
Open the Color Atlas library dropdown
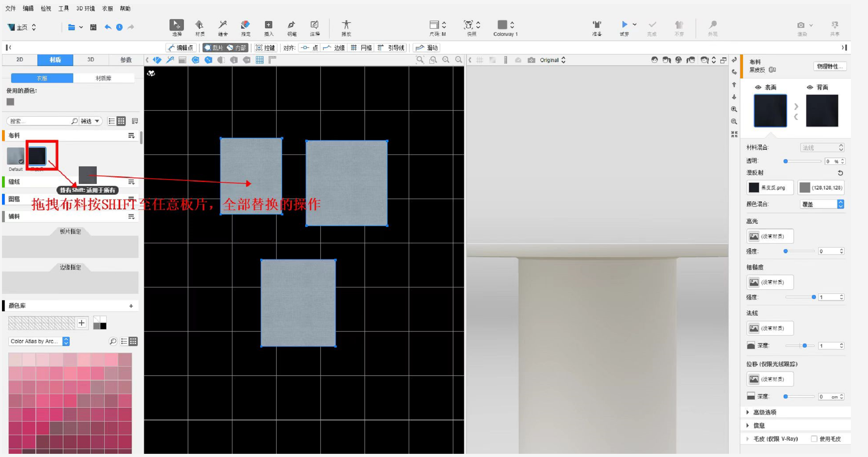pyautogui.click(x=39, y=341)
